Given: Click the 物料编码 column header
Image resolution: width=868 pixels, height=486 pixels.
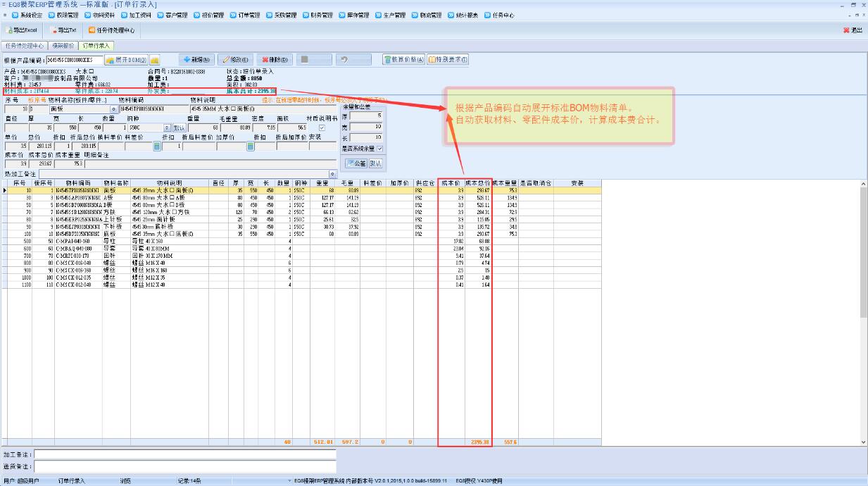Looking at the screenshot, I should pos(78,183).
